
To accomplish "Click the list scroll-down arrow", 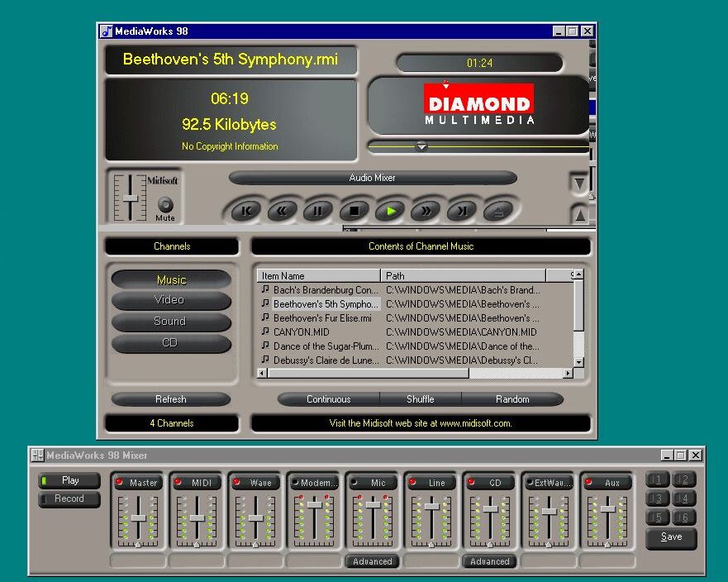I will 578,362.
